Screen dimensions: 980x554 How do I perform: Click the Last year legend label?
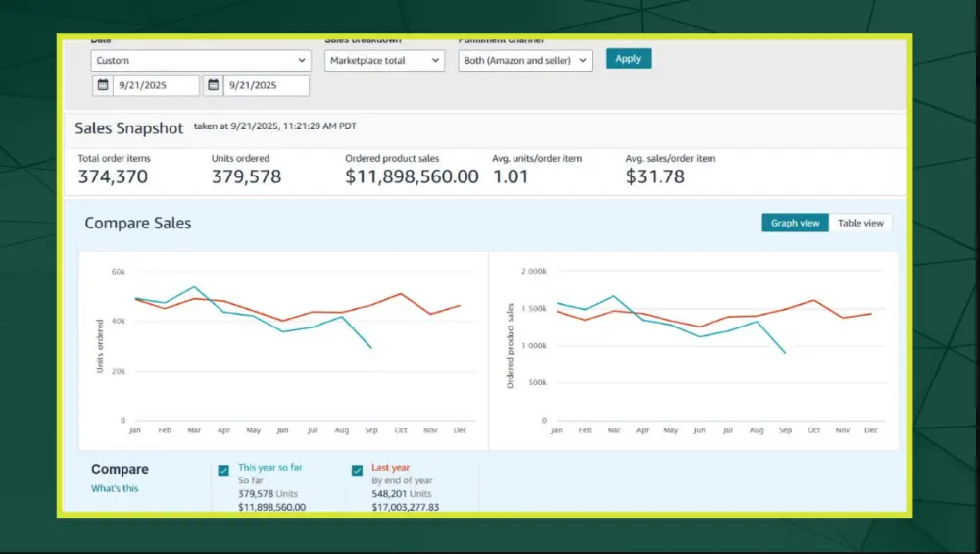coord(391,467)
